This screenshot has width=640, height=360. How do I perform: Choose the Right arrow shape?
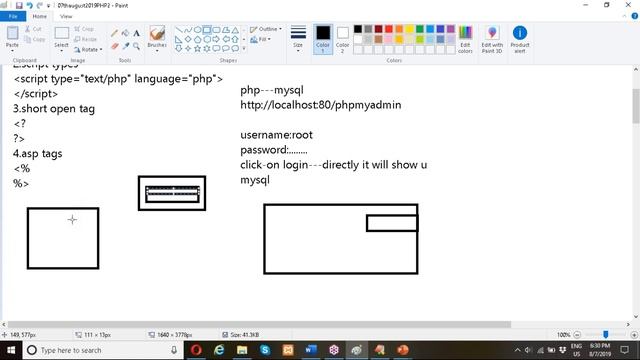(x=216, y=39)
